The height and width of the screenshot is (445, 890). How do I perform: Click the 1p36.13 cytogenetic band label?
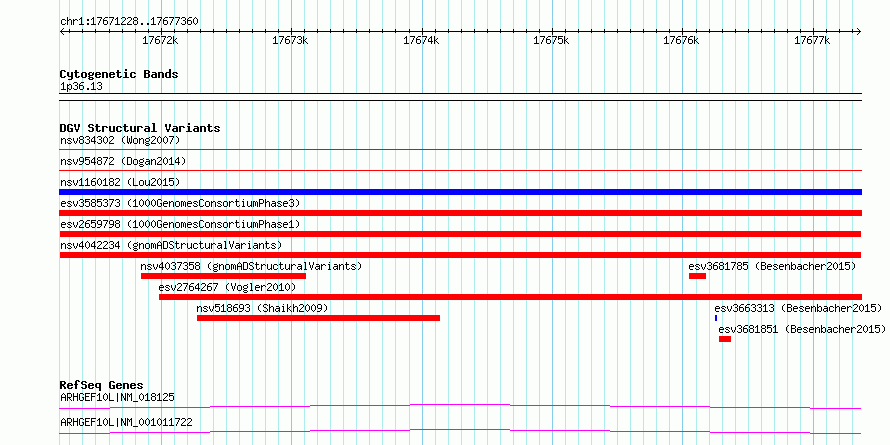pos(81,87)
